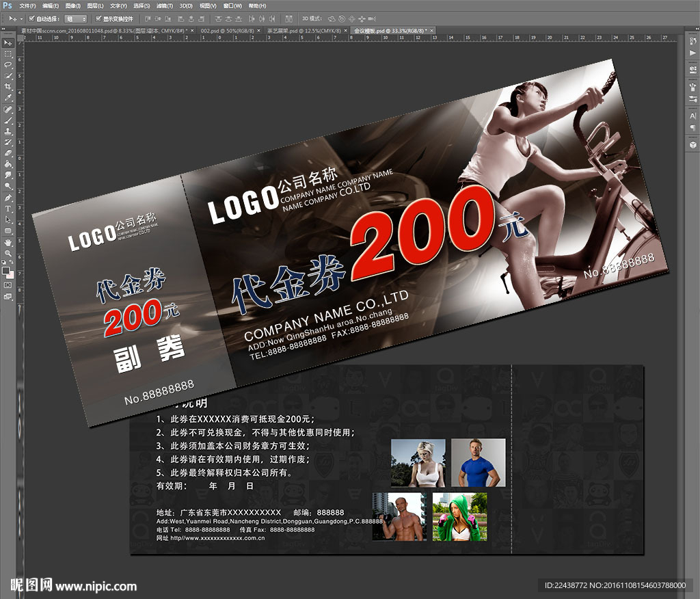The image size is (700, 599).
Task: Select the Dodge tool
Action: coord(8,185)
